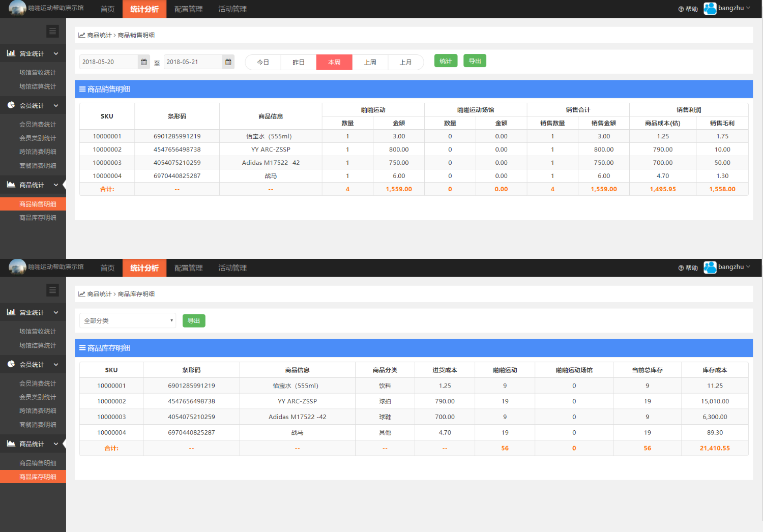The width and height of the screenshot is (763, 532).
Task: Open 活动管理 tab on the sales detail page
Action: point(232,9)
